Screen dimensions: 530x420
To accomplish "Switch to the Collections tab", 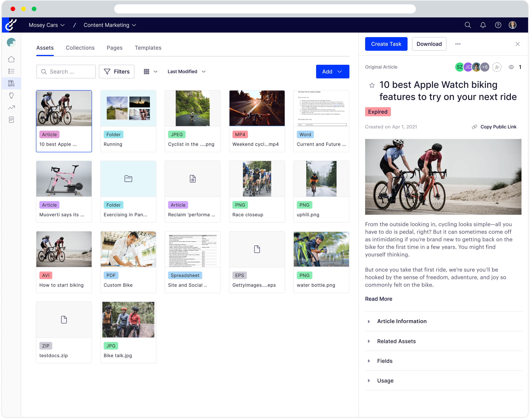I will [80, 48].
